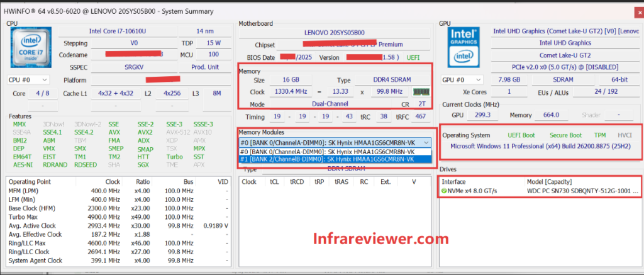
Task: Click the AVX2 feature flag
Action: coord(145,132)
